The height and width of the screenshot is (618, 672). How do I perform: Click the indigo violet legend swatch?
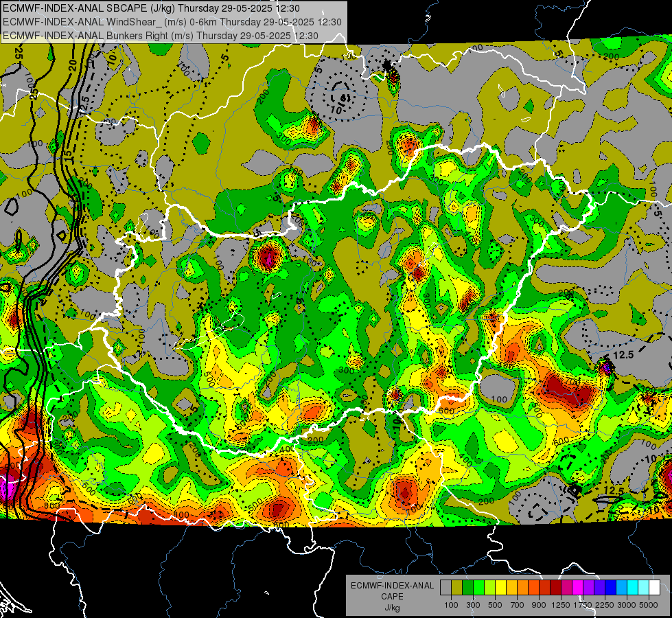click(x=599, y=588)
